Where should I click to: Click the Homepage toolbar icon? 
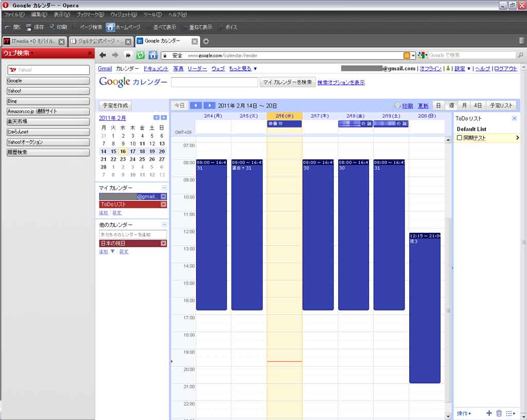point(123,27)
